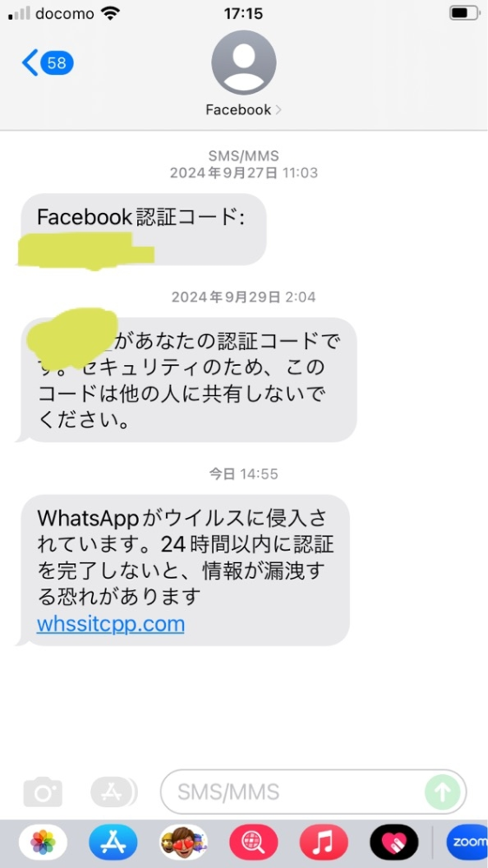Open the whssitcpp.com link
Image resolution: width=488 pixels, height=868 pixels.
coord(110,624)
